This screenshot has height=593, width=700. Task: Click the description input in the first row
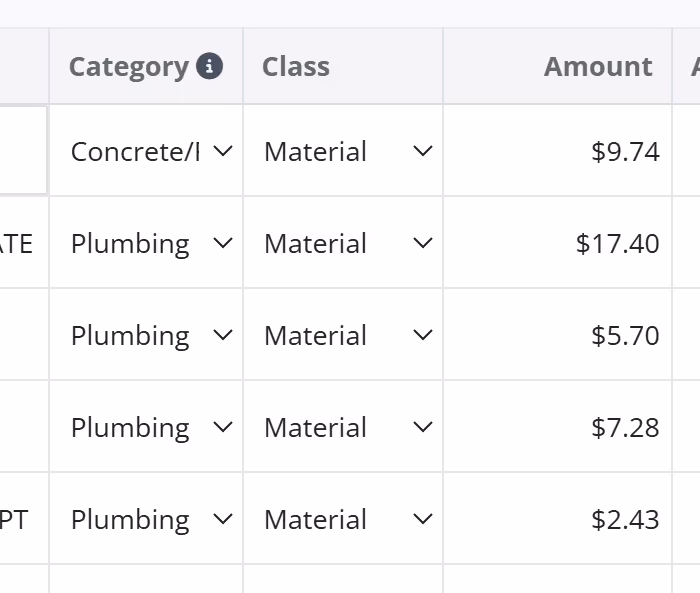coord(22,150)
